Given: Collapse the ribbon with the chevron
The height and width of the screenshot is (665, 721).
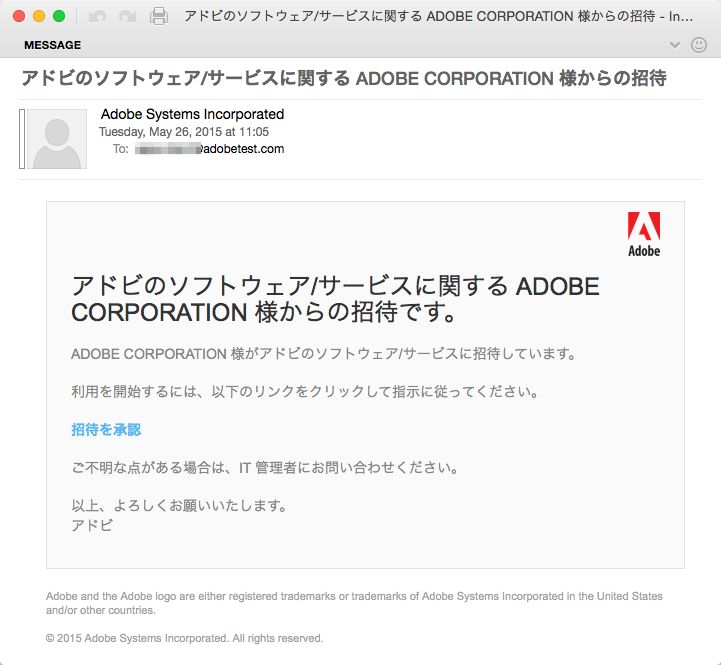Looking at the screenshot, I should pyautogui.click(x=675, y=44).
